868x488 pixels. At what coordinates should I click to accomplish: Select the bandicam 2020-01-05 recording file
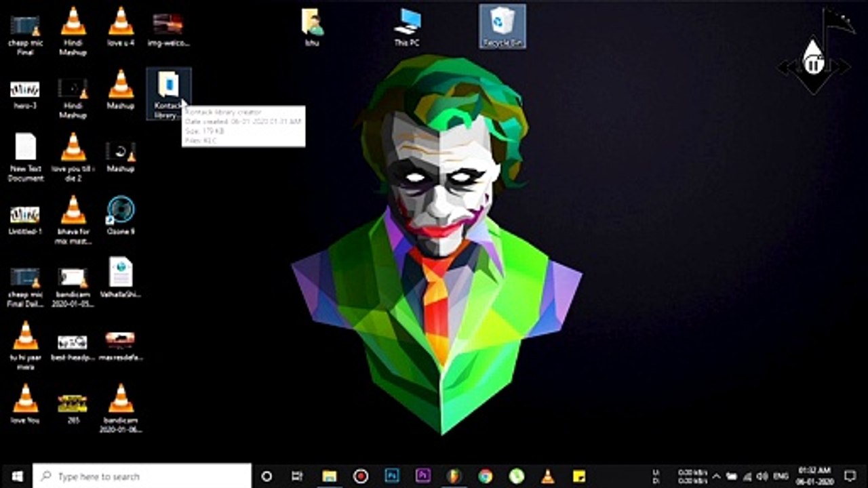pyautogui.click(x=73, y=285)
